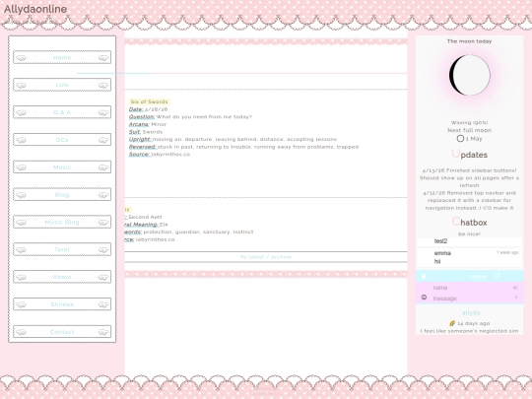Screen dimensions: 532x399
Task: Select the 'emma' chat message name
Action: [x=442, y=253]
